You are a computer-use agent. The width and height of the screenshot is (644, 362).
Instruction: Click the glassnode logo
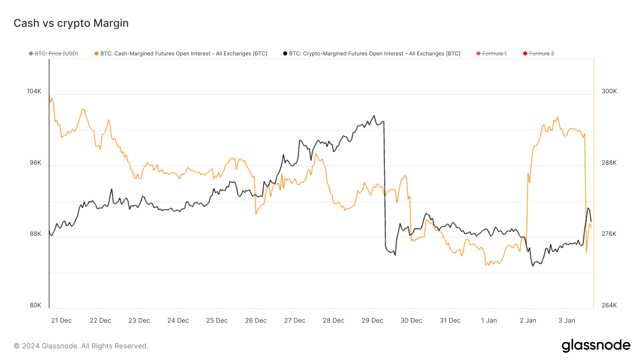point(596,345)
